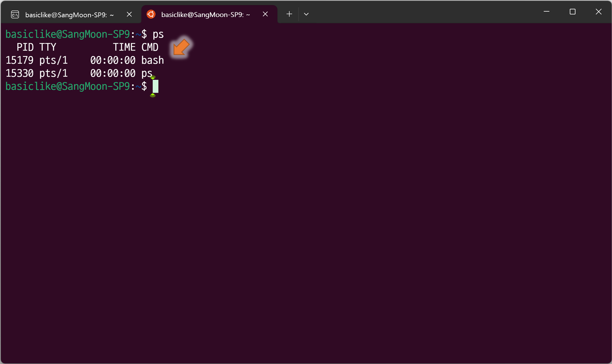The width and height of the screenshot is (612, 364).
Task: Click the CMD column header text
Action: (x=150, y=47)
